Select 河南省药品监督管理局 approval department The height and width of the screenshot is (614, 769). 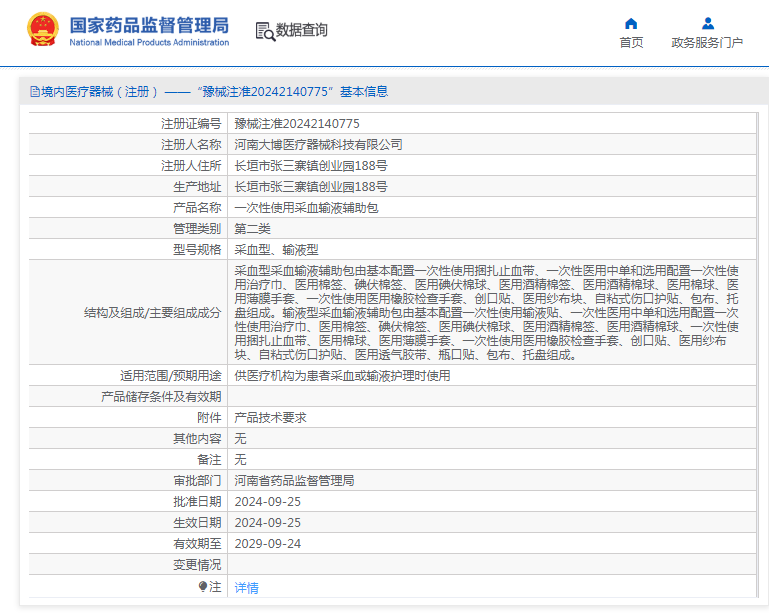point(294,481)
